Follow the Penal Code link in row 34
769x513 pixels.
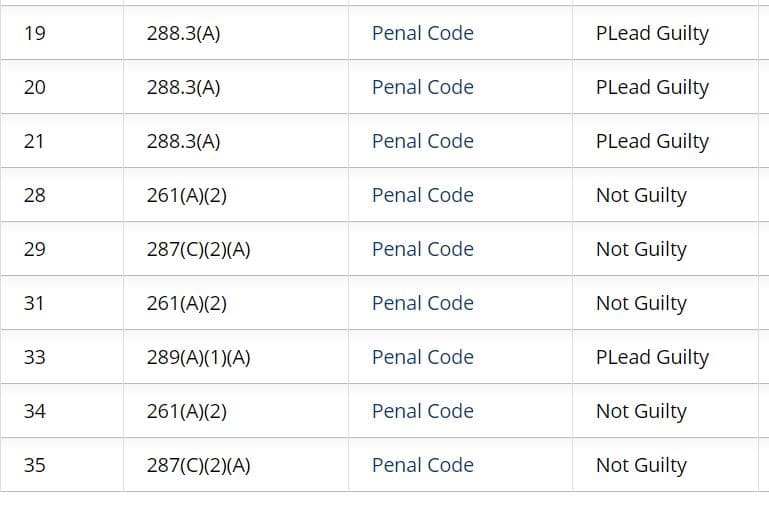[x=422, y=411]
